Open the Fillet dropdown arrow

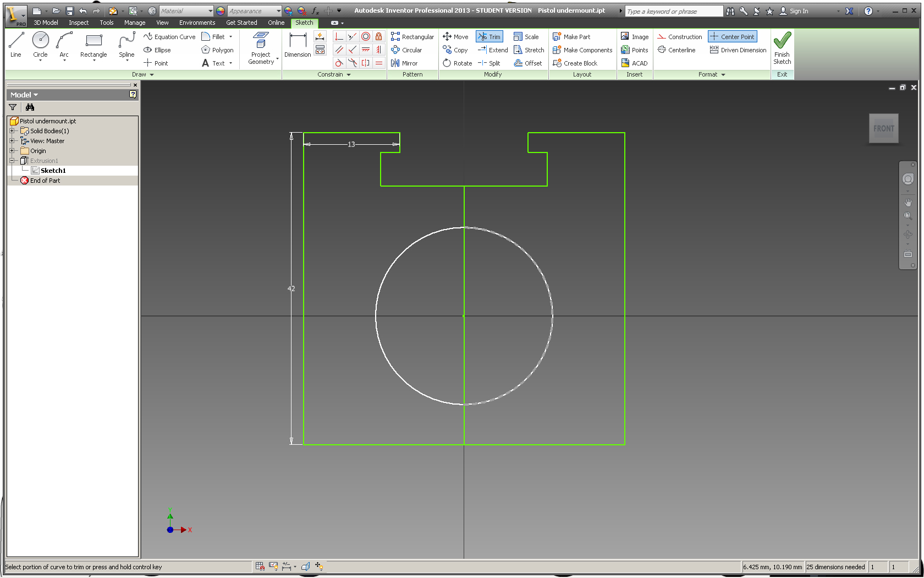click(x=231, y=37)
